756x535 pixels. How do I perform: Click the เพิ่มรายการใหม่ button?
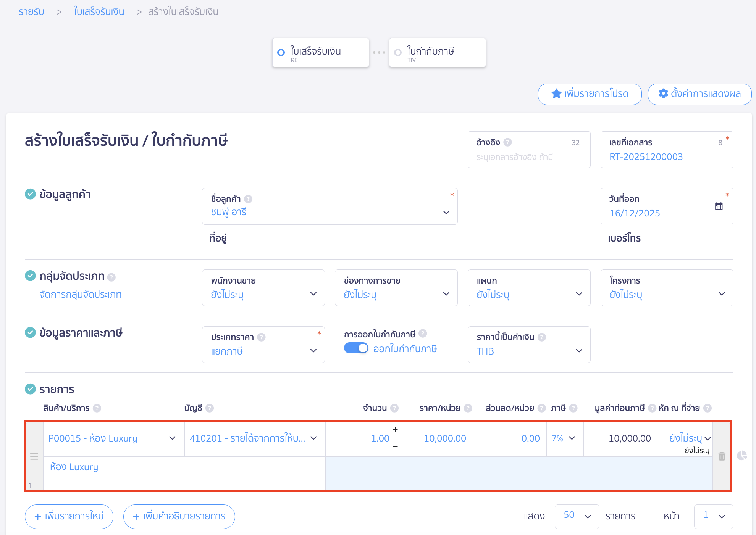click(69, 516)
